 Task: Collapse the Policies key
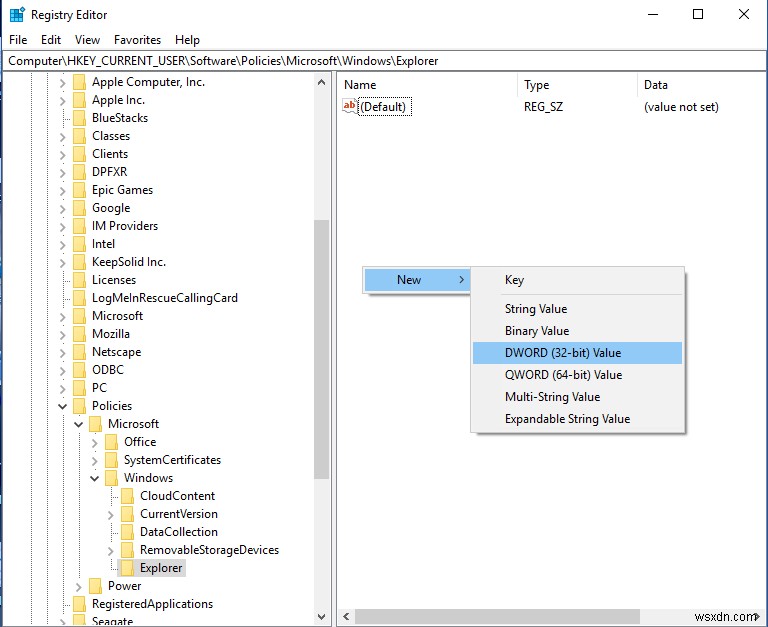click(x=63, y=406)
